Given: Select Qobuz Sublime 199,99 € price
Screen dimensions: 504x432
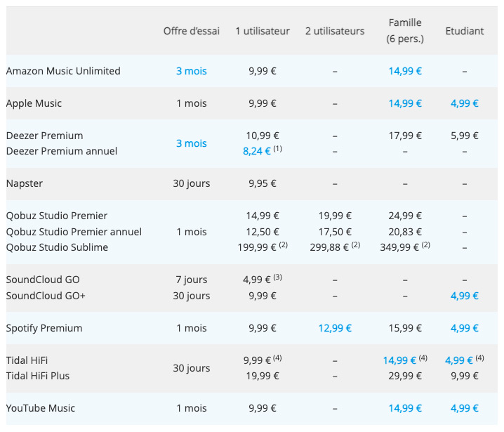Looking at the screenshot, I should (x=257, y=247).
